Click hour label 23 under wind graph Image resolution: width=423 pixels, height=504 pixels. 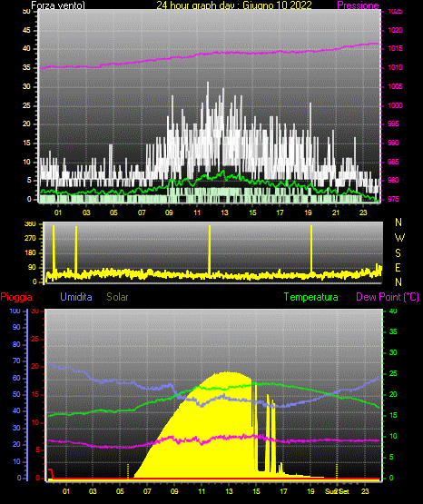click(x=363, y=212)
